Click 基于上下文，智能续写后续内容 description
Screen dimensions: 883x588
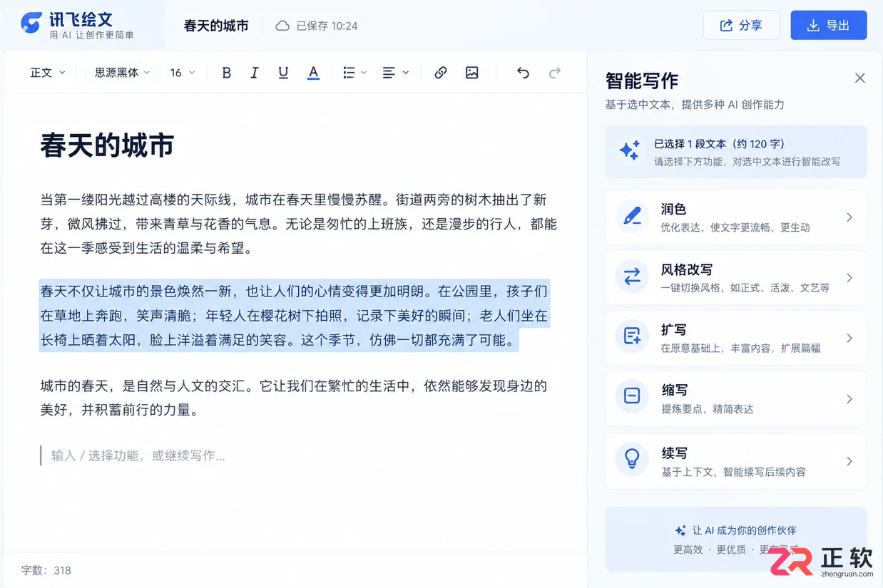click(733, 471)
